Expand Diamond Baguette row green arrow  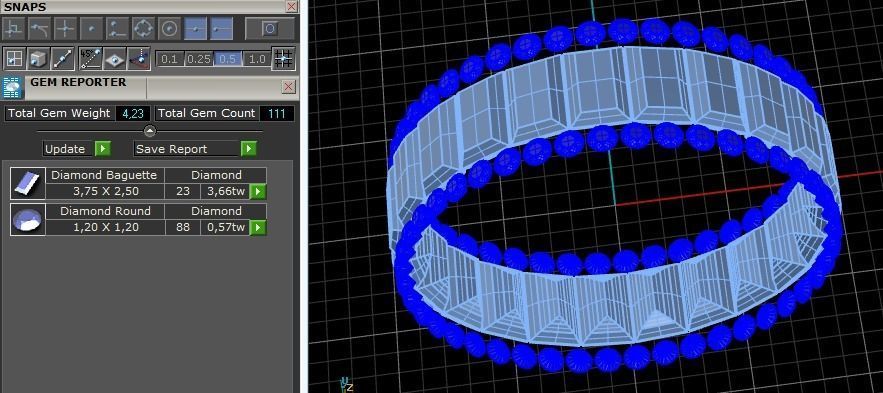[257, 191]
